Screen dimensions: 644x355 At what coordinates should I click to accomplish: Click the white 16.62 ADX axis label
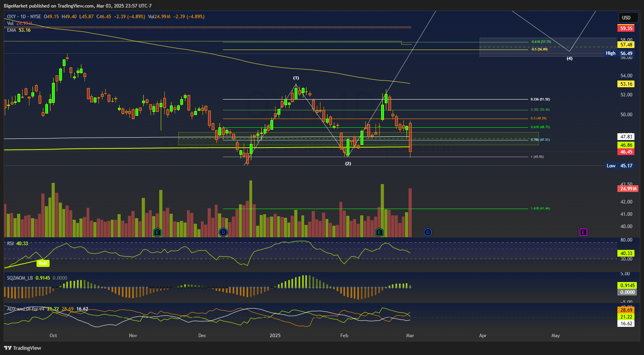tap(626, 324)
